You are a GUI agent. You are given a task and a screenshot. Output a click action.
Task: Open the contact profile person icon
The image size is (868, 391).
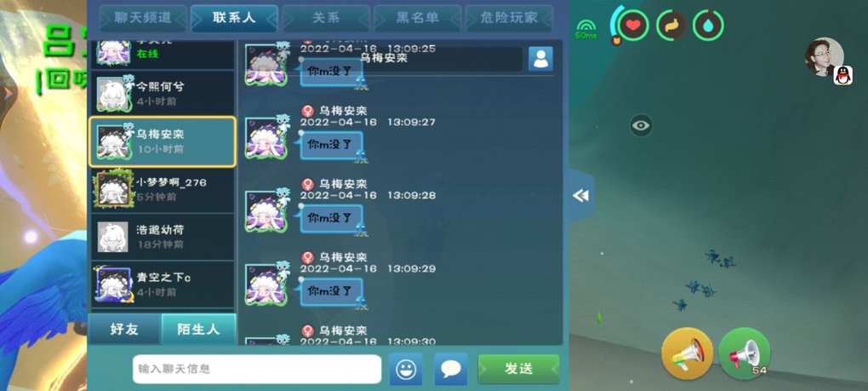pyautogui.click(x=540, y=59)
